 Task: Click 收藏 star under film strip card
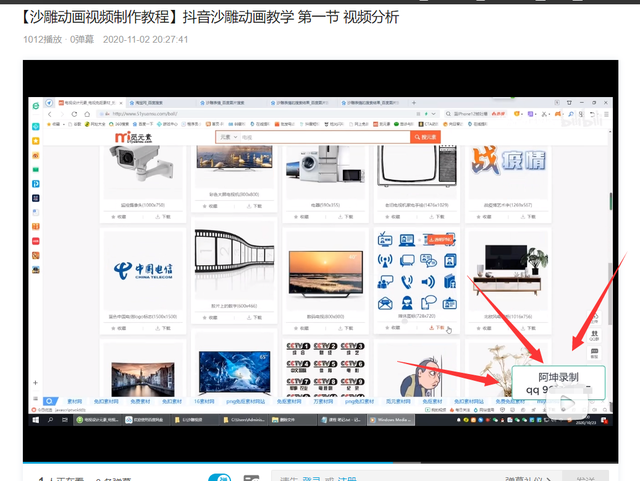click(x=210, y=317)
